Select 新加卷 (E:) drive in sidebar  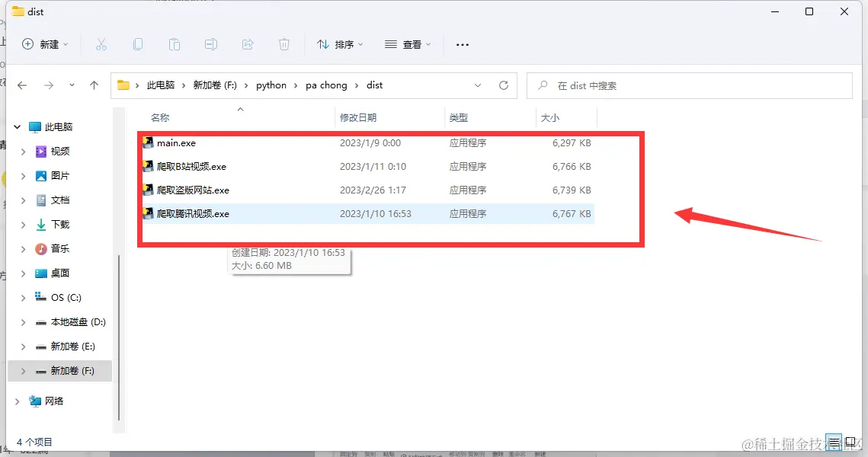tap(72, 346)
